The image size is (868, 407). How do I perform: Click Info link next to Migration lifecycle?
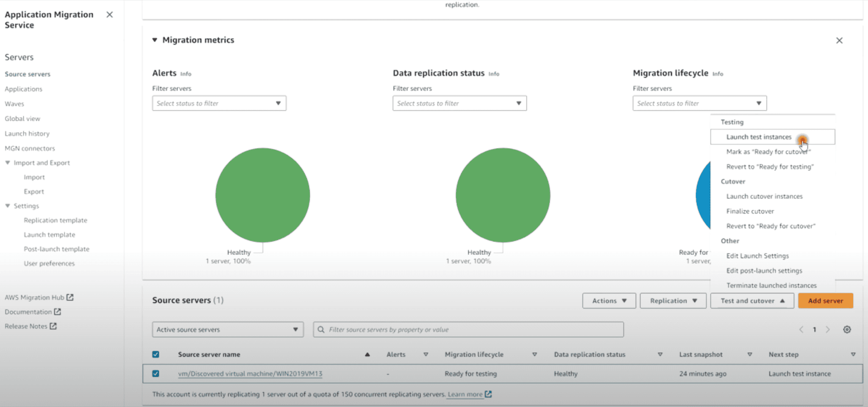pyautogui.click(x=718, y=74)
